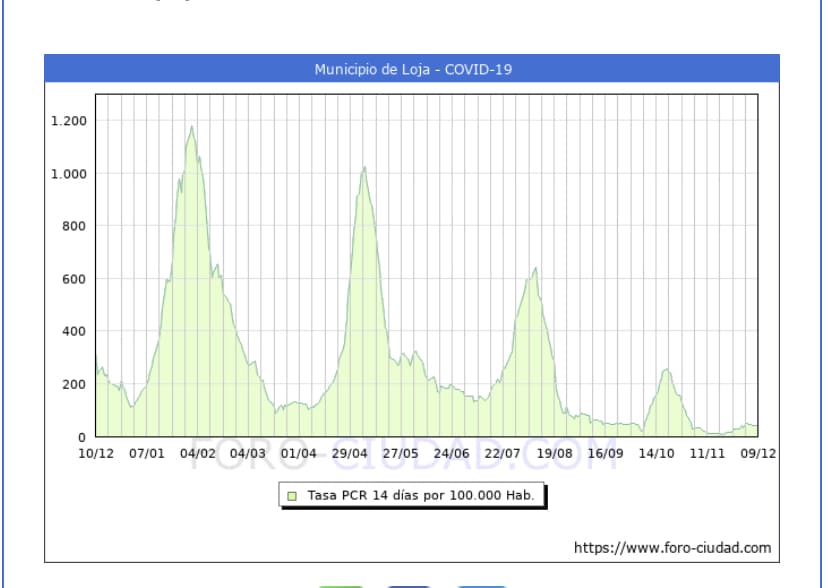Viewport: 828px width, 588px height.
Task: Click the 1.000 y-axis value label
Action: point(69,174)
